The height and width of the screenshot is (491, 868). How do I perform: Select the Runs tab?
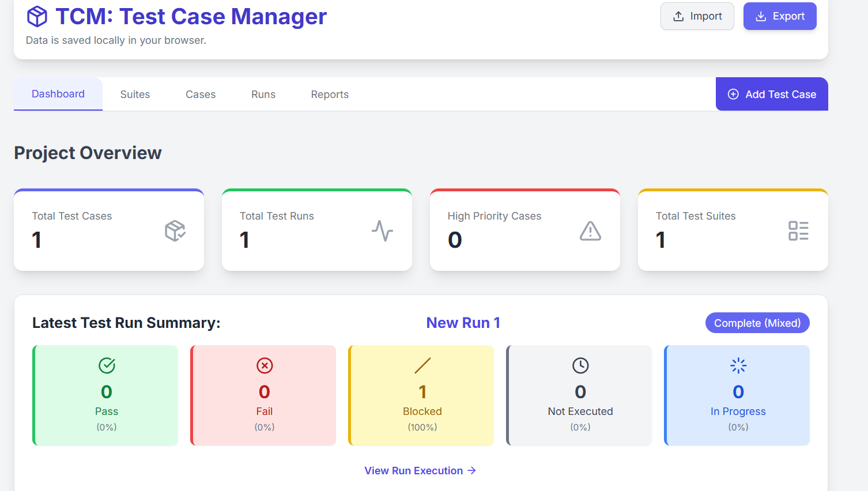click(263, 94)
